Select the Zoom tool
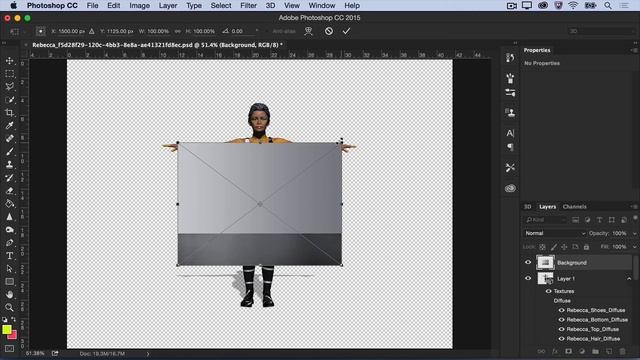640x360 pixels. point(9,307)
